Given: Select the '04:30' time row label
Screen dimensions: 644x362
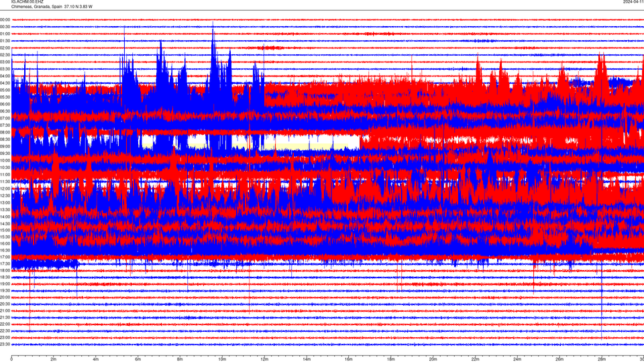Looking at the screenshot, I should pos(5,83).
